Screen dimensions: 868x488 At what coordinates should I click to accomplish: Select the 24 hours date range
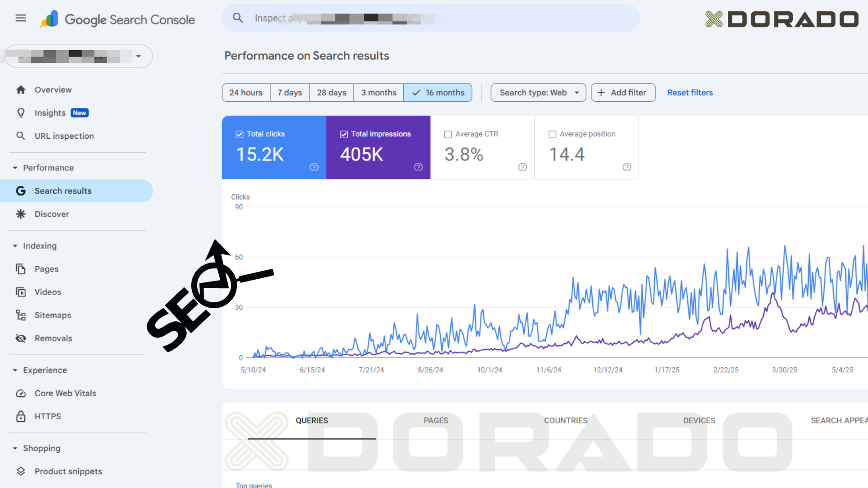tap(246, 93)
